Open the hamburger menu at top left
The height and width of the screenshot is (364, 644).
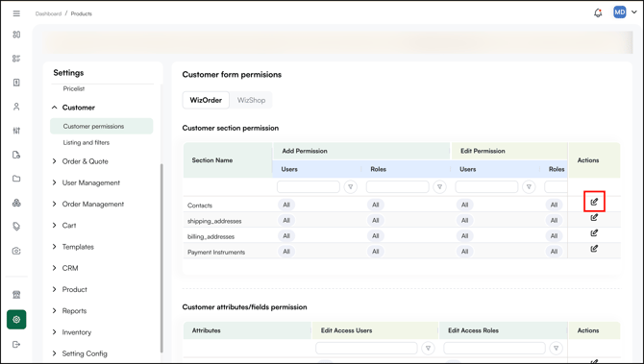click(x=16, y=13)
